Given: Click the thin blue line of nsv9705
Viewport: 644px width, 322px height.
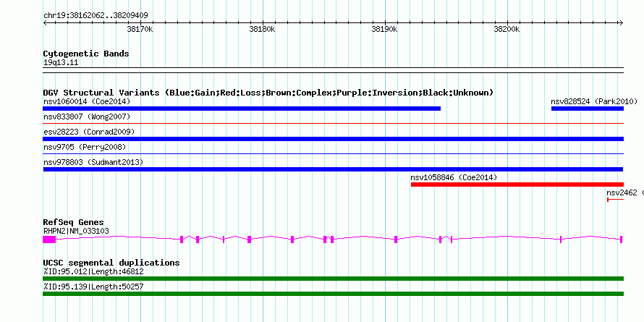Looking at the screenshot, I should coord(333,153).
